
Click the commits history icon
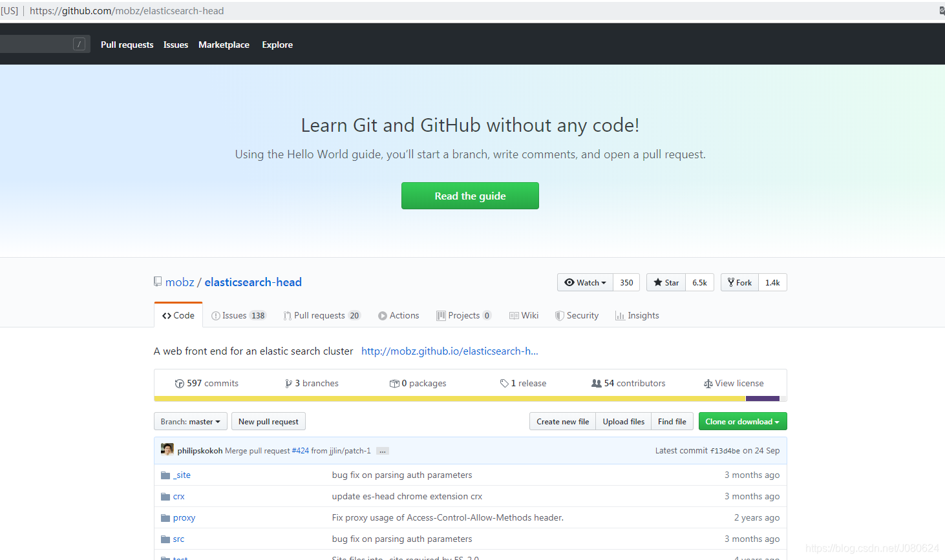[x=180, y=384]
